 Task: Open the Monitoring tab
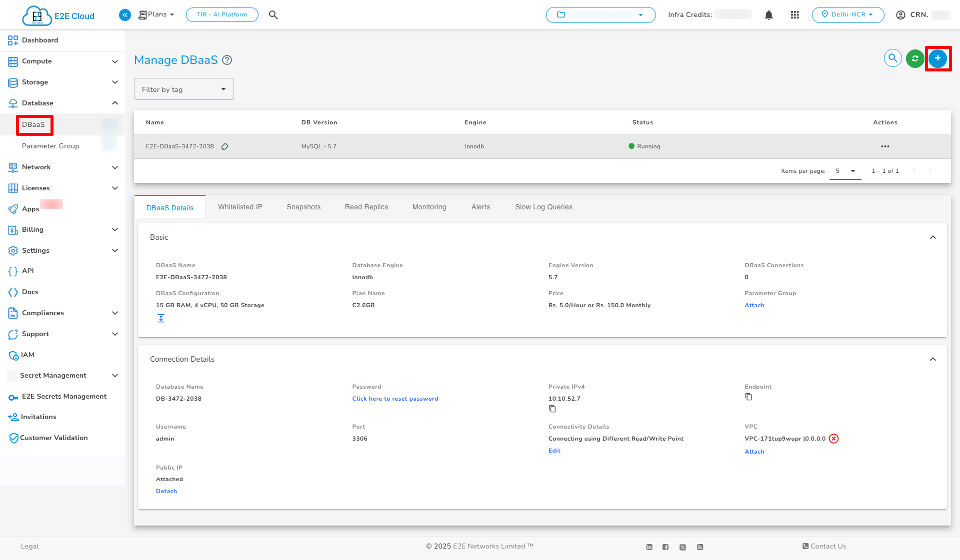click(x=428, y=207)
